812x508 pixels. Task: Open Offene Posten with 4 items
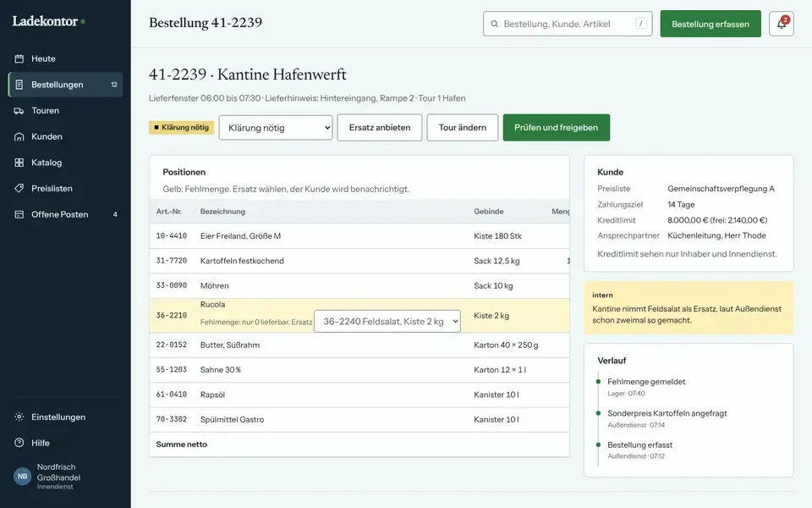pyautogui.click(x=65, y=214)
